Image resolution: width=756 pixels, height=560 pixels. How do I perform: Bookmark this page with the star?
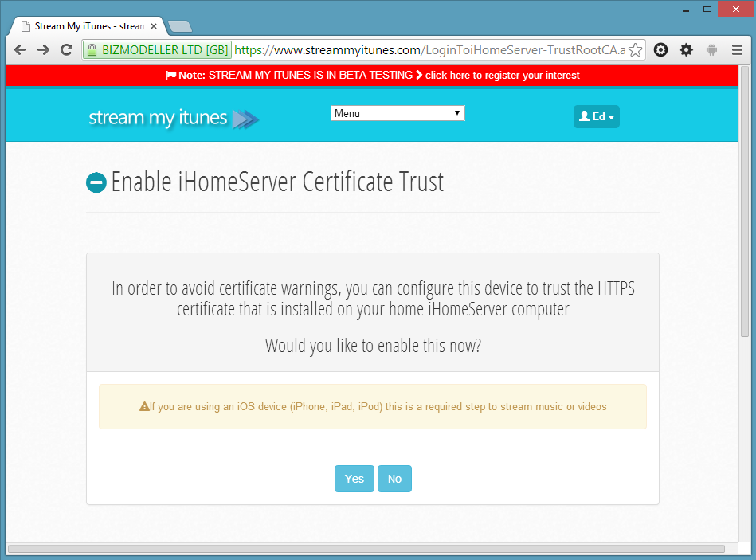(636, 50)
